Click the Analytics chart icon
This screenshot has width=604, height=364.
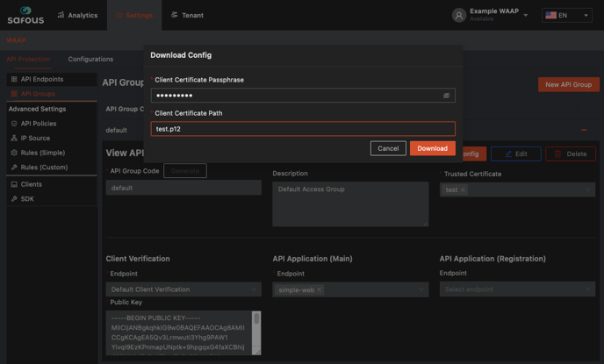(x=61, y=15)
